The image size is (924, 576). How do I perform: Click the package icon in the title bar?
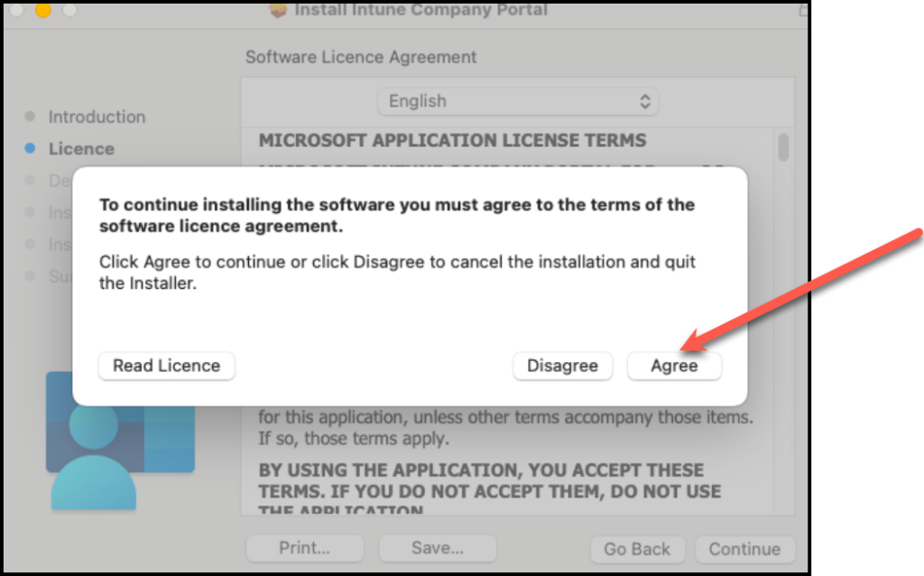pos(279,10)
